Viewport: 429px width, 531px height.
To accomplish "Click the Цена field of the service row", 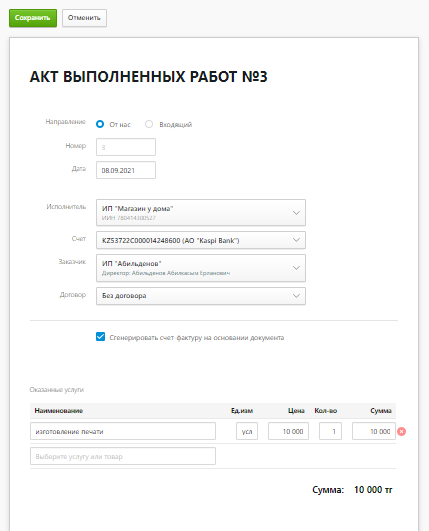I will (288, 431).
